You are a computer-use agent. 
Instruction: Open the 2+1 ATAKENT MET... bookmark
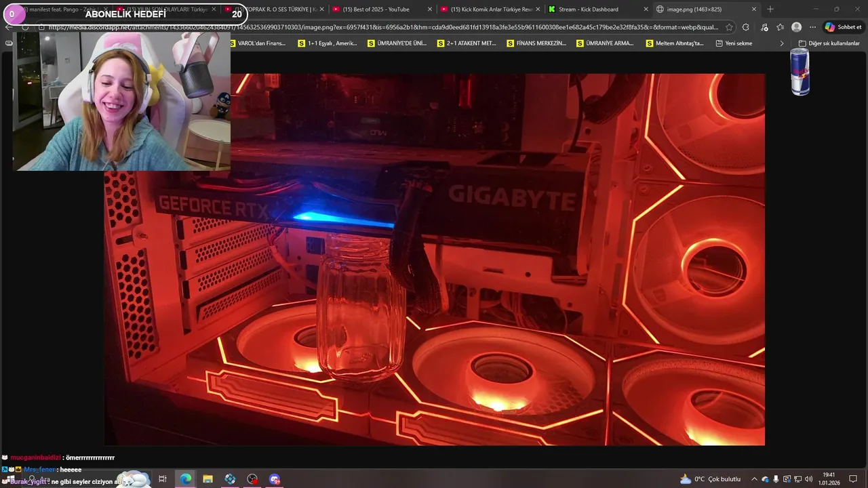[x=467, y=43]
